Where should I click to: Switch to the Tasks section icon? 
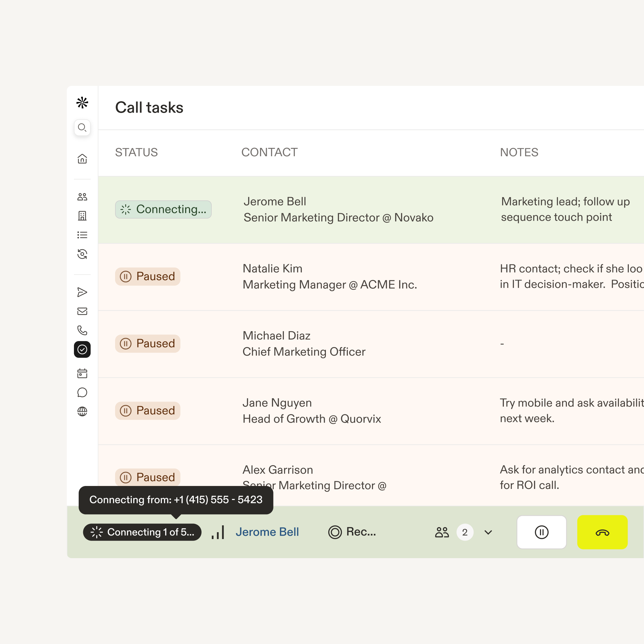click(82, 349)
